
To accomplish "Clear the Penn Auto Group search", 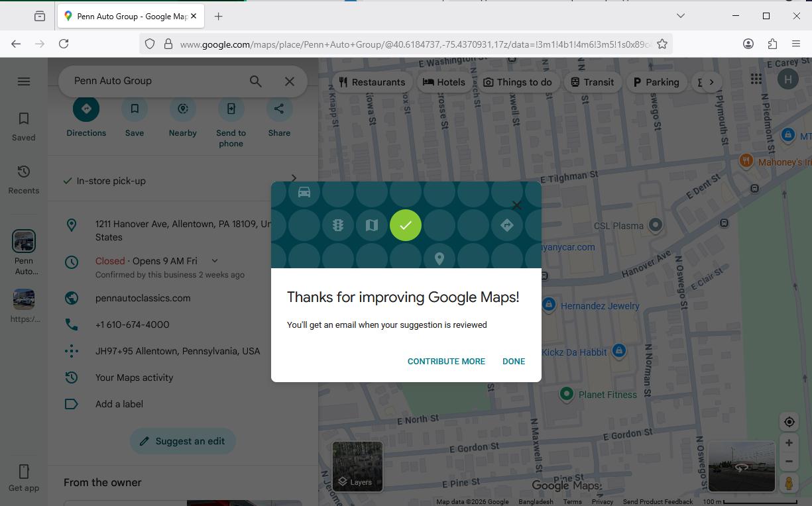I will click(x=290, y=81).
